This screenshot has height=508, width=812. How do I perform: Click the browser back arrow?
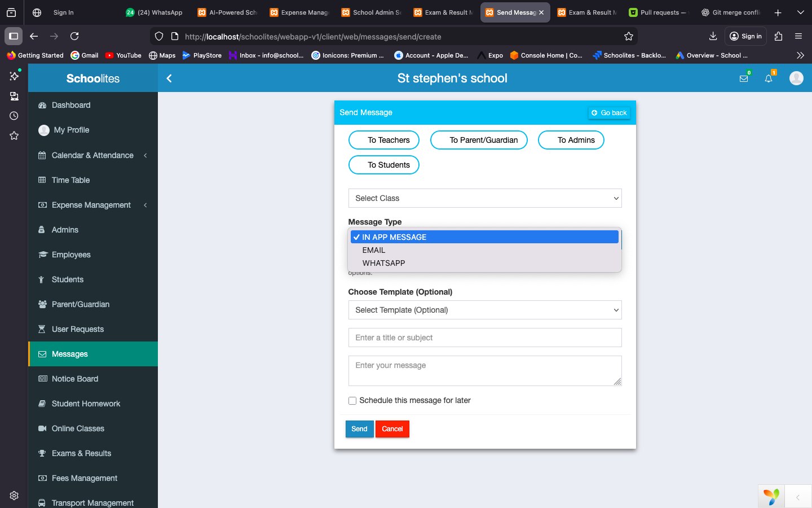[x=34, y=36]
